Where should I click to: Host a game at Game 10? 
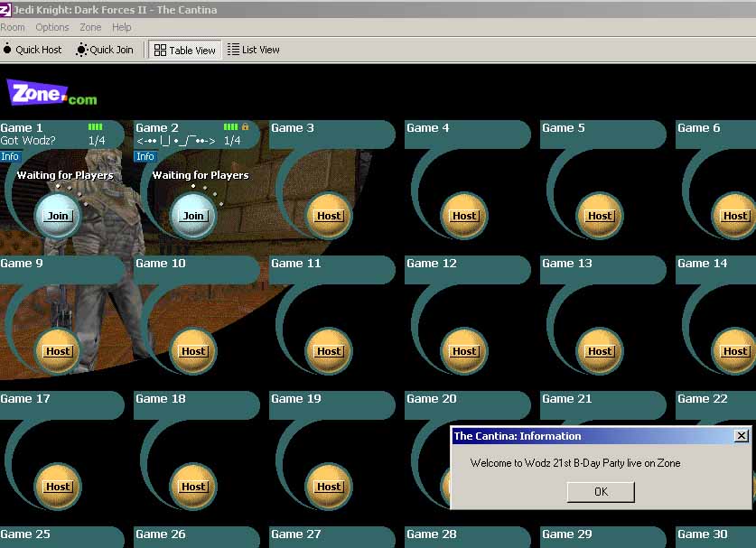tap(193, 351)
